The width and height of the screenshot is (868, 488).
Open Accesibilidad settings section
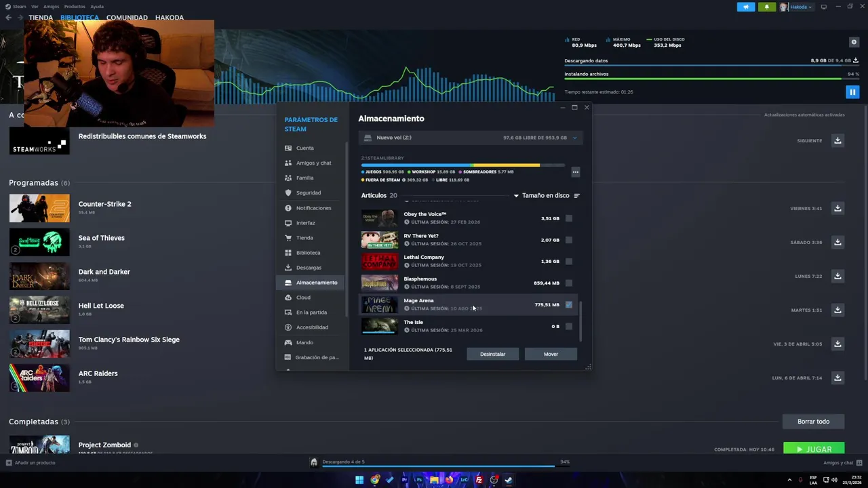pyautogui.click(x=312, y=327)
